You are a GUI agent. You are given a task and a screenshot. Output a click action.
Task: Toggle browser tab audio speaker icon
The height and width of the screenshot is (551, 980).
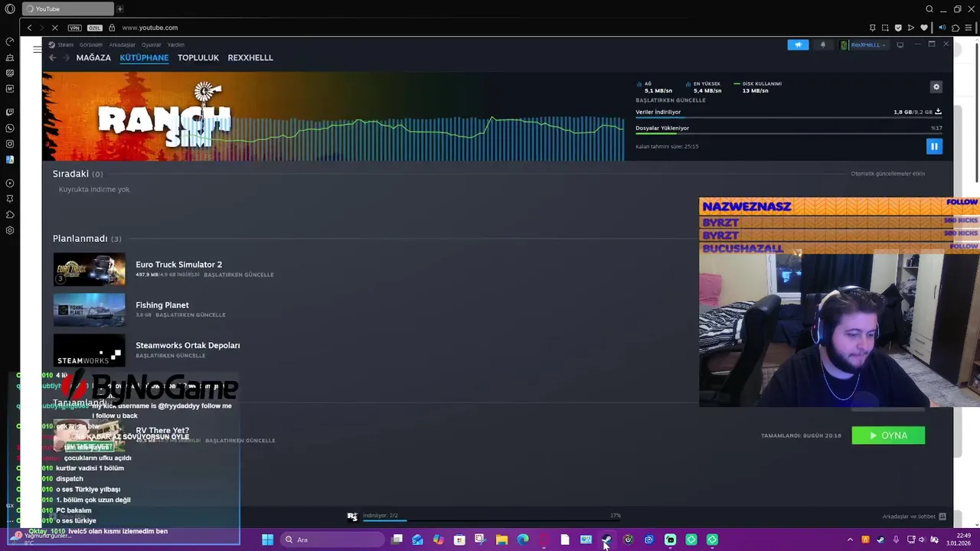[x=942, y=28]
